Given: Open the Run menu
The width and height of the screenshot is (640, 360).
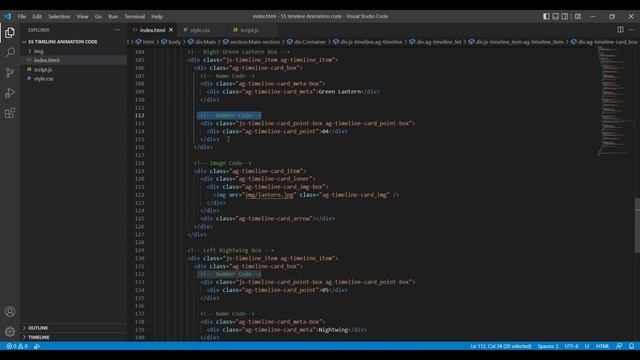Looking at the screenshot, I should pos(113,17).
